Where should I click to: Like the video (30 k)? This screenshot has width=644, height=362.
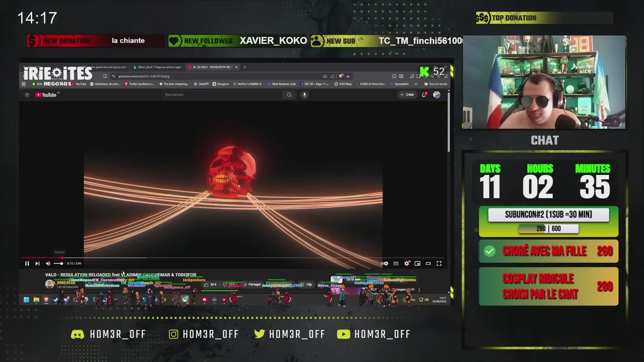pos(210,285)
